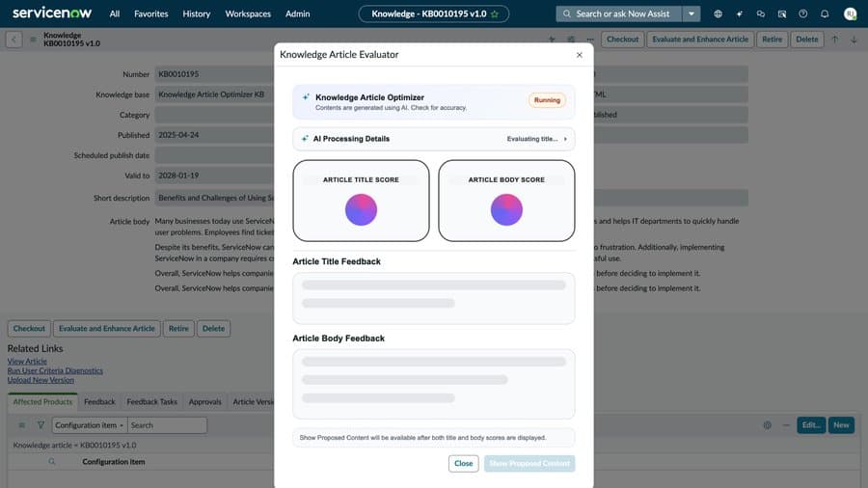Go to previous record with up arrow

tap(835, 40)
